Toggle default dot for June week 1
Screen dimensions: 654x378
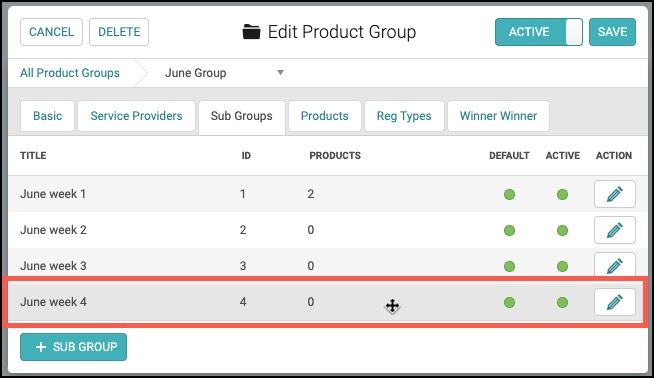(509, 194)
